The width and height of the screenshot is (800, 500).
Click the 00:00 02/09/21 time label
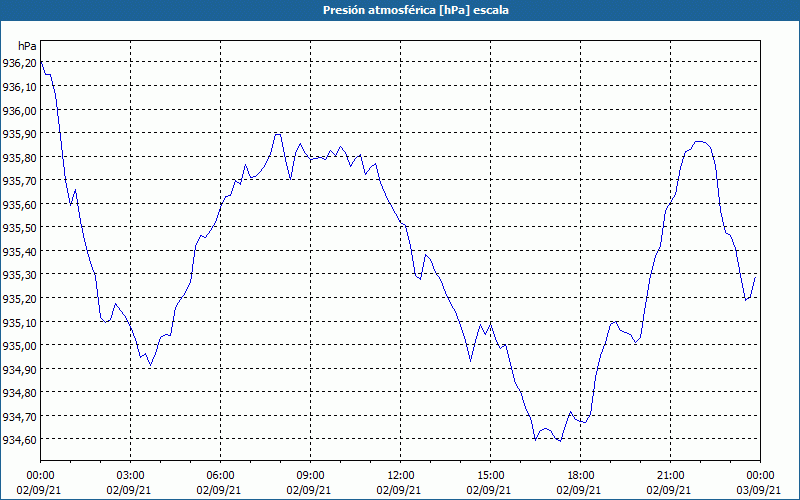point(39,483)
